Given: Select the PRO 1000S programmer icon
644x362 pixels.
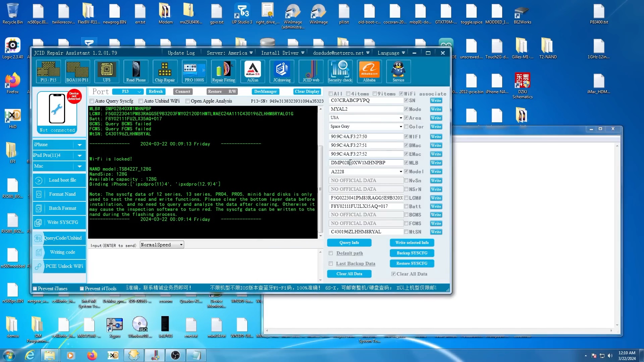Looking at the screenshot, I should pyautogui.click(x=194, y=71).
